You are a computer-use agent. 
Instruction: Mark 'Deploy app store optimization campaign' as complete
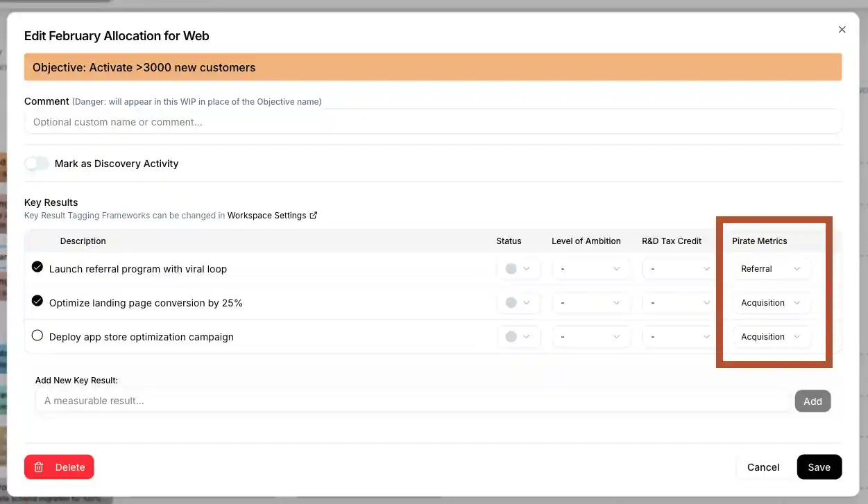point(37,334)
